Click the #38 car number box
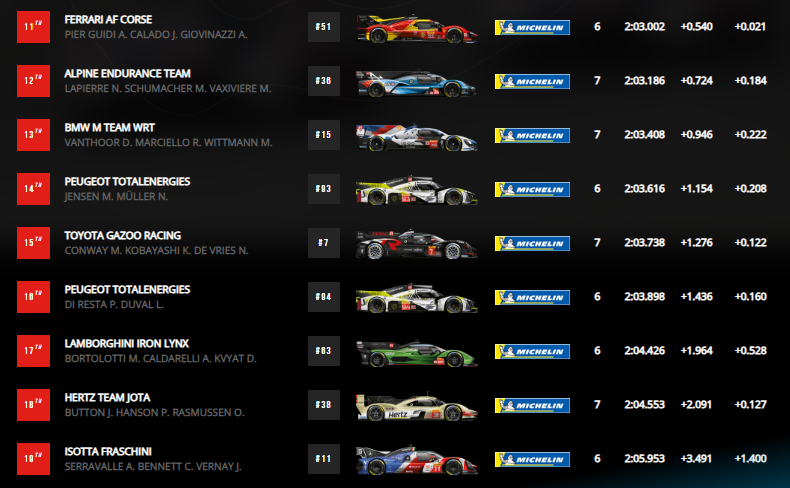Image resolution: width=790 pixels, height=488 pixels. (323, 404)
